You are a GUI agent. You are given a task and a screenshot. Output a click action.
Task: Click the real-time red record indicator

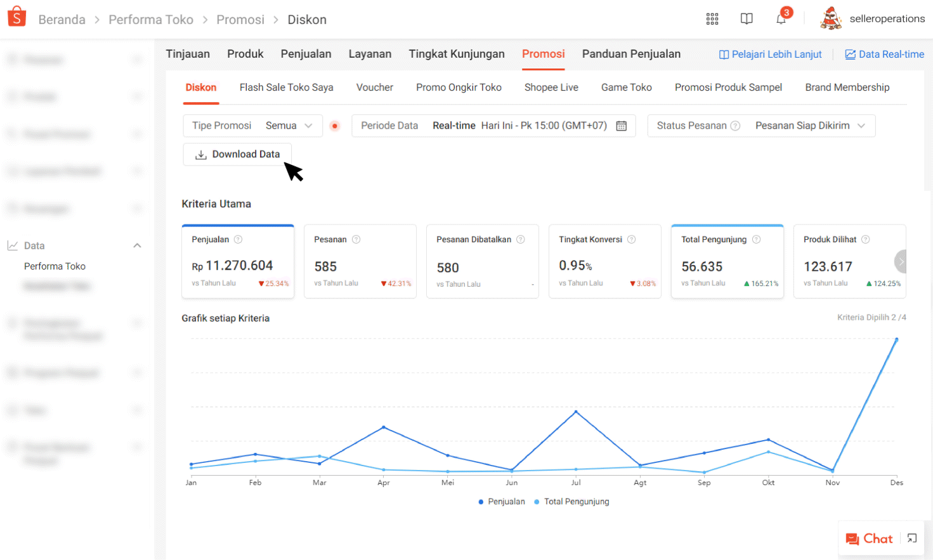pyautogui.click(x=335, y=126)
